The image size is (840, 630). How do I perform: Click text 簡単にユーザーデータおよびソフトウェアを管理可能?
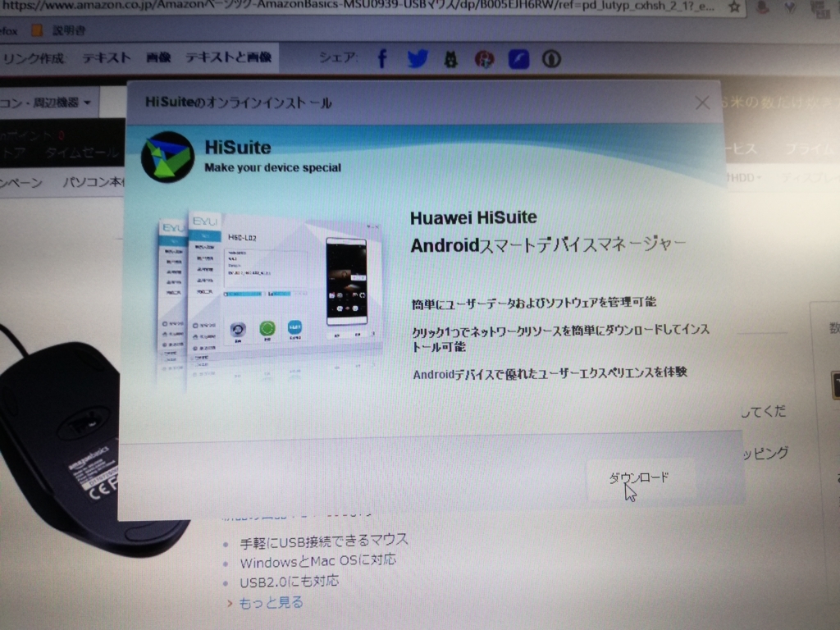[533, 304]
